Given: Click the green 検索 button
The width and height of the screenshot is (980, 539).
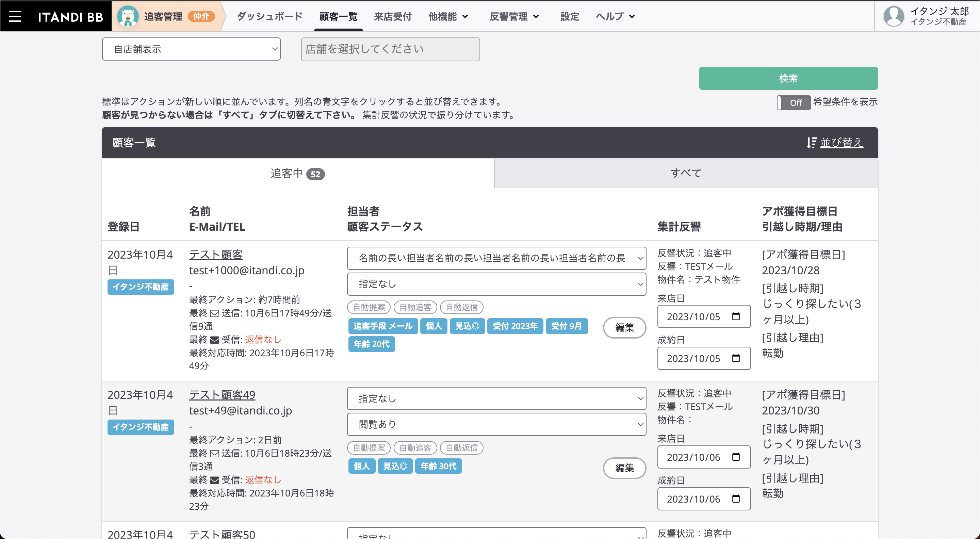Looking at the screenshot, I should coord(788,78).
